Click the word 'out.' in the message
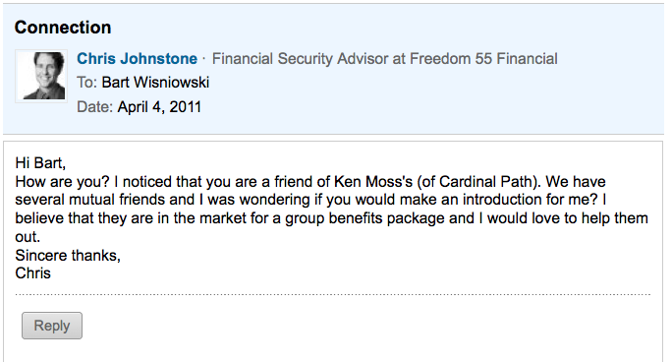The width and height of the screenshot is (672, 362). (27, 237)
